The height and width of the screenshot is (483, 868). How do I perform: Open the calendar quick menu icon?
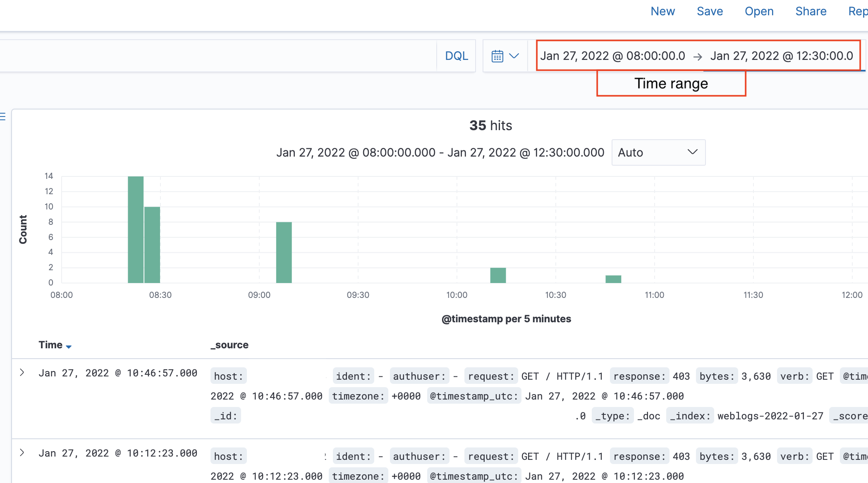[497, 56]
